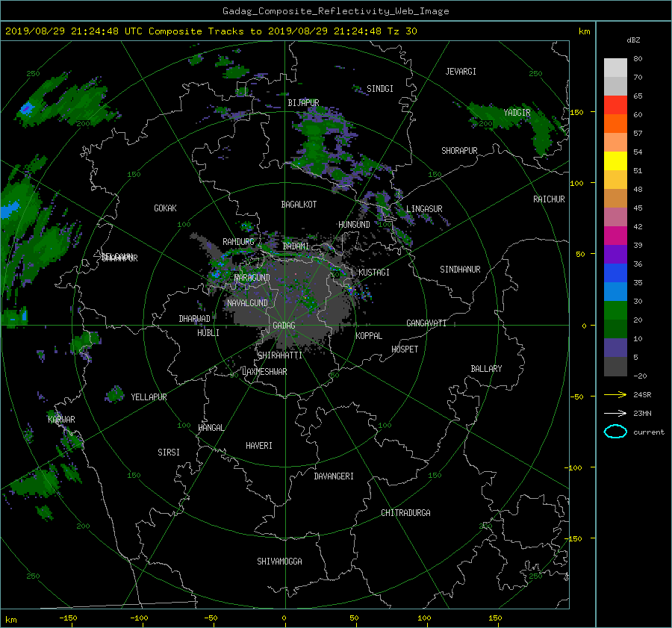Click the cyan 'current' ellipse legend icon
The height and width of the screenshot is (628, 672).
615,432
